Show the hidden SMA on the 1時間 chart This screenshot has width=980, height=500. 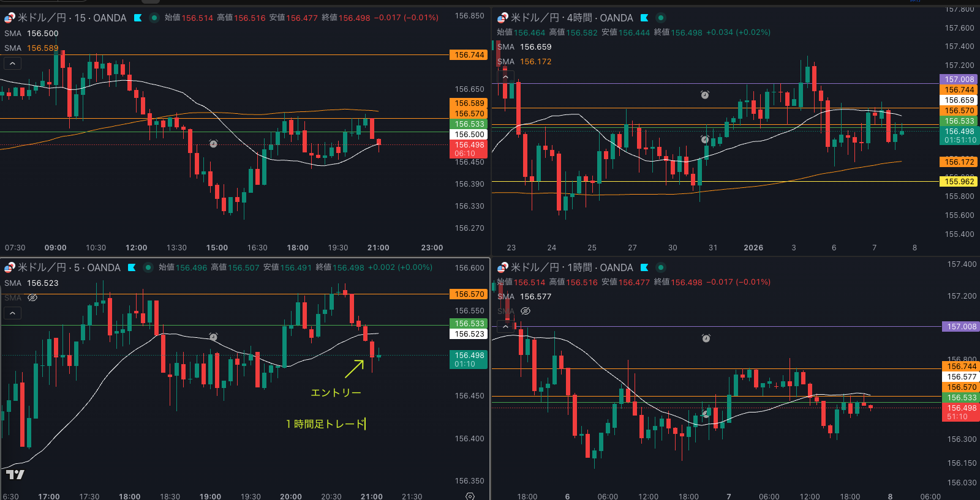(x=526, y=312)
